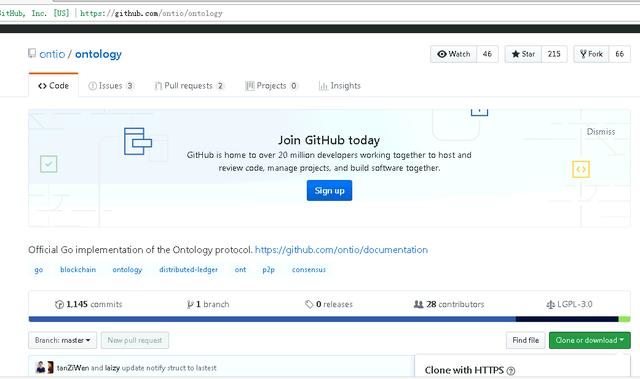
Task: Click the Pull requests icon
Action: [158, 86]
